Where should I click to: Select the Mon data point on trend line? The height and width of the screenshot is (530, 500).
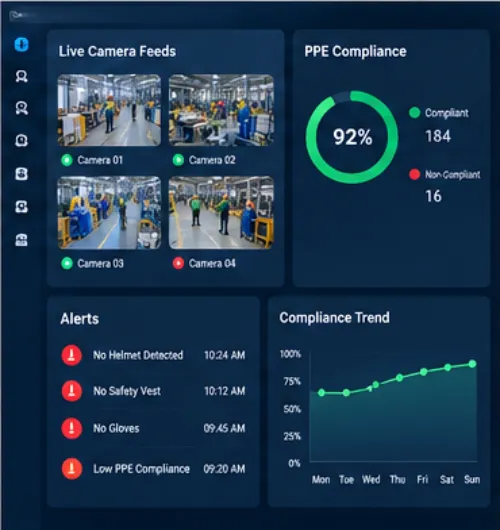click(322, 392)
